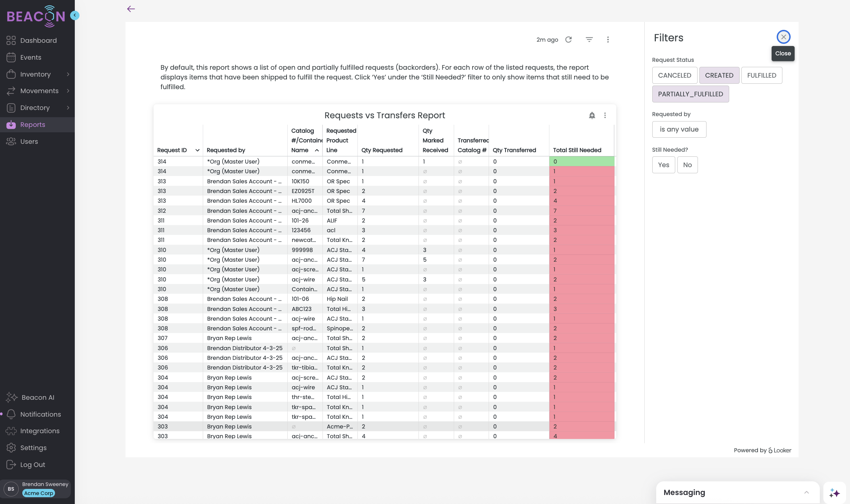Click the alert bell icon on report tile
The image size is (850, 504).
(592, 115)
